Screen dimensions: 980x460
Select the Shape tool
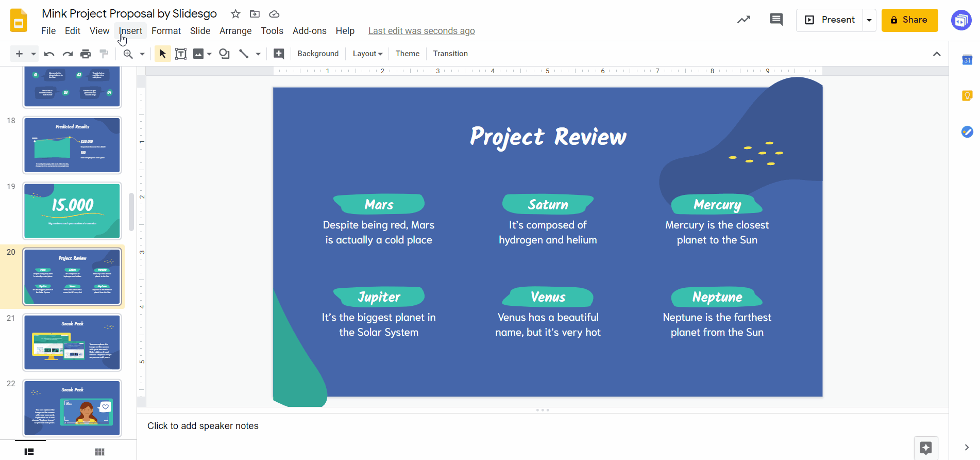(x=225, y=54)
